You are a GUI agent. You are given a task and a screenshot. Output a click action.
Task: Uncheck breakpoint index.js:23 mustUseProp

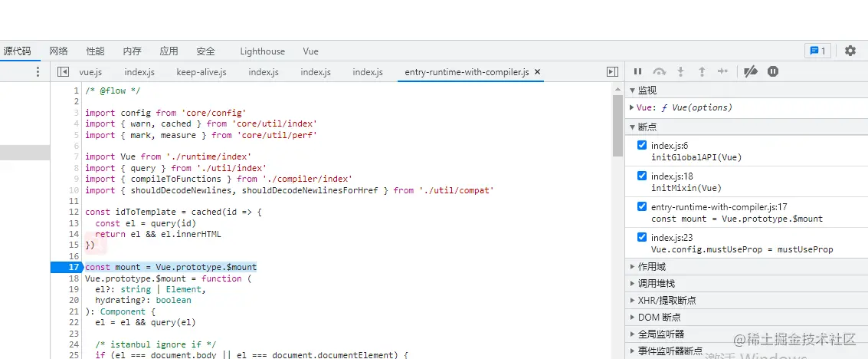(x=641, y=237)
